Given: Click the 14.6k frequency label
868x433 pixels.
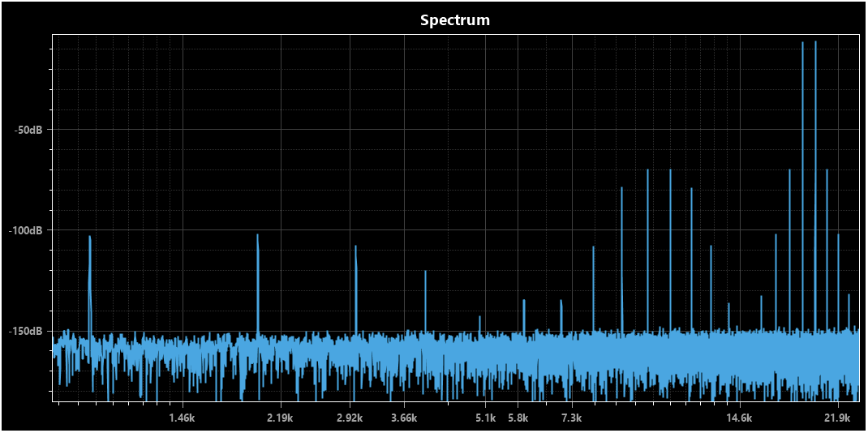Looking at the screenshot, I should click(x=740, y=418).
